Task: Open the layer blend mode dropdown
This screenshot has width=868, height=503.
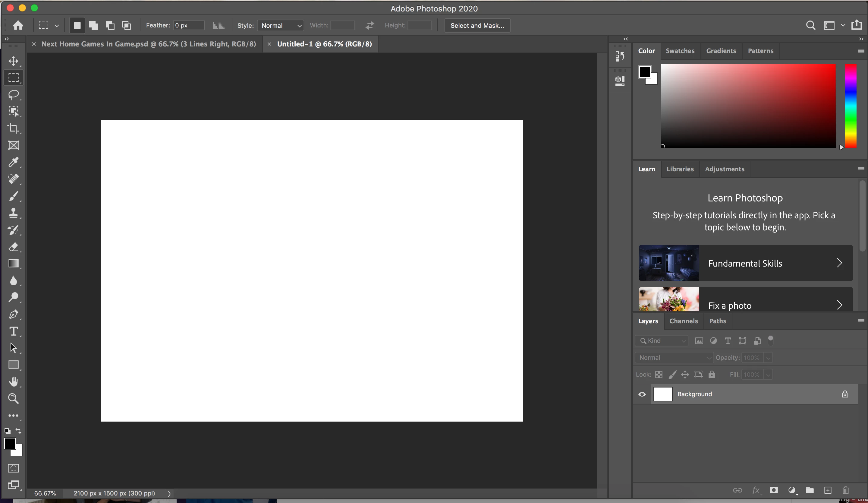Action: tap(674, 358)
